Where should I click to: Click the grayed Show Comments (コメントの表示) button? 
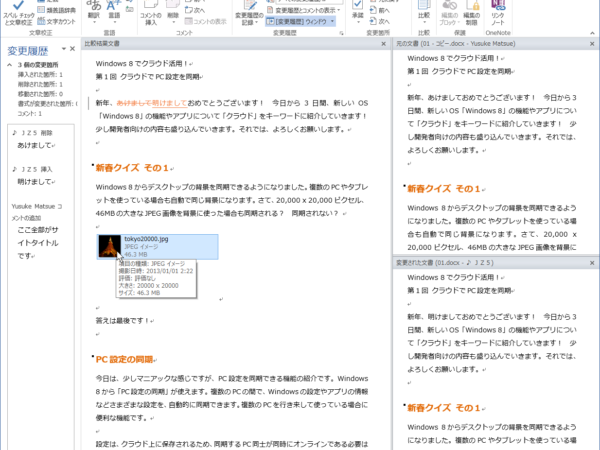tap(206, 21)
